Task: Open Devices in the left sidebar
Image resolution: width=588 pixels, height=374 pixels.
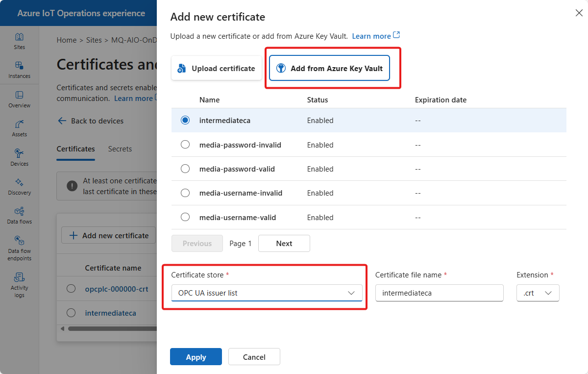Action: coord(19,157)
